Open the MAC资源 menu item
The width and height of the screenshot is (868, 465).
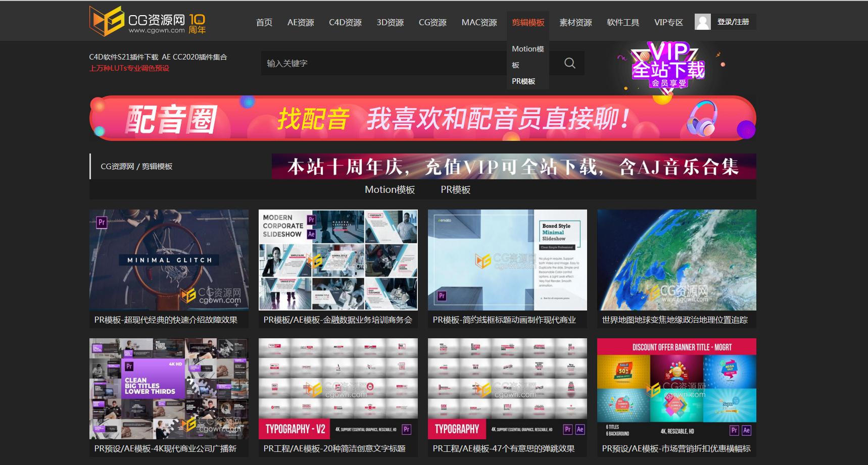coord(479,22)
